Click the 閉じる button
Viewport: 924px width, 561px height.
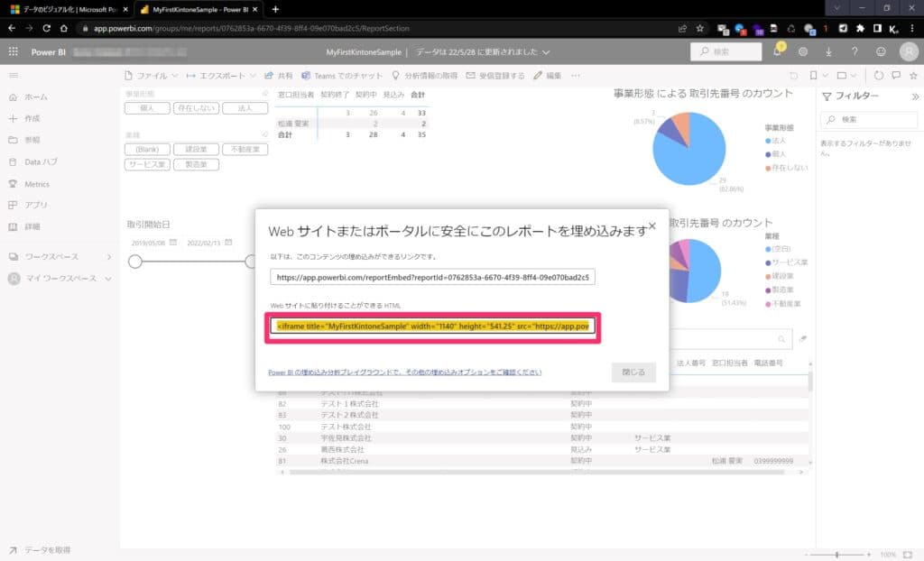click(x=633, y=372)
